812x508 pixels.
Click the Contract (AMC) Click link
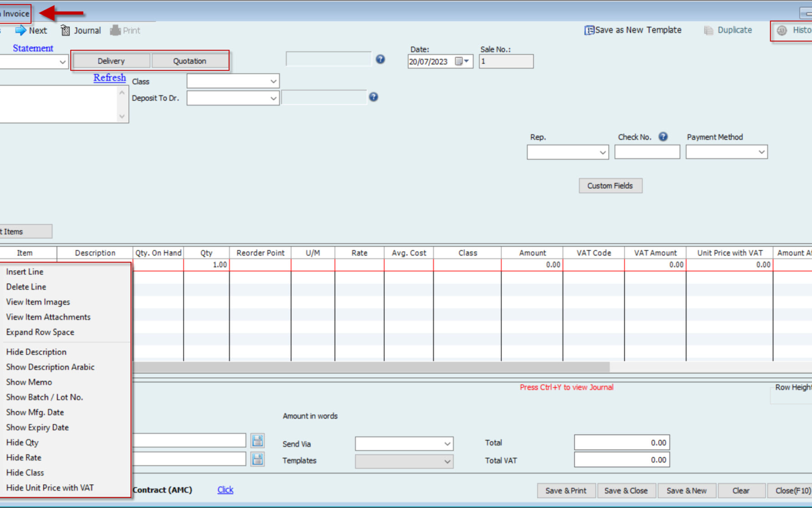225,490
